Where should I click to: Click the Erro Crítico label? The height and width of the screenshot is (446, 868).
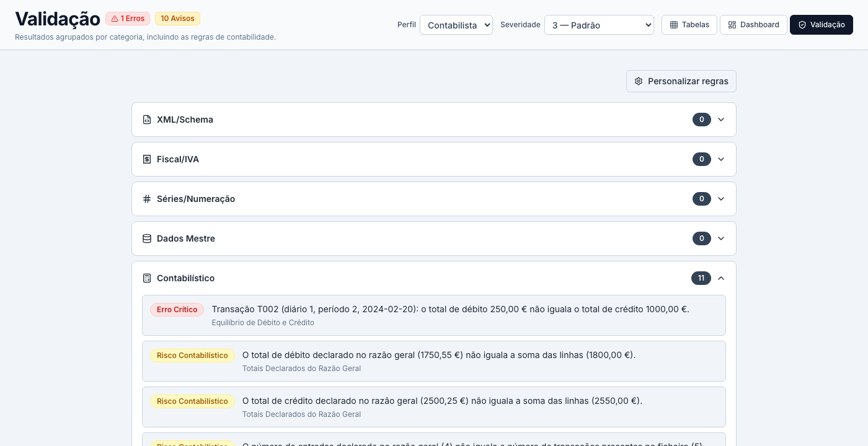click(x=177, y=310)
